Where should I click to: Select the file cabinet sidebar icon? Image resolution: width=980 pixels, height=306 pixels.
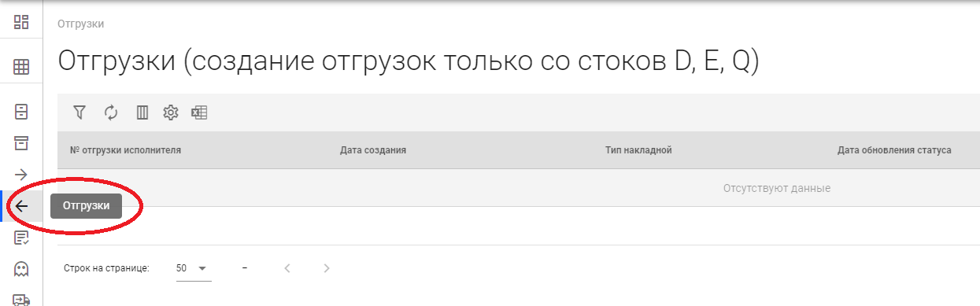pos(21,111)
